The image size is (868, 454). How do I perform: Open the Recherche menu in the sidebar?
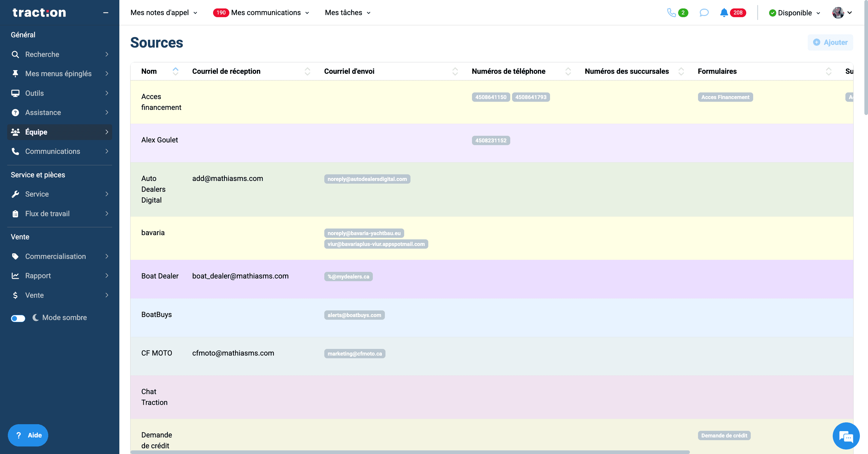click(60, 54)
